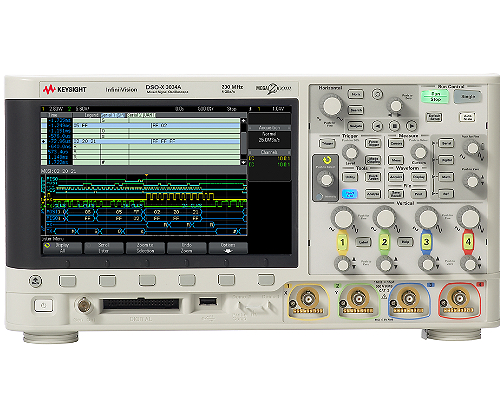Open the Options softkey submenu arrow
500x405 pixels.
coord(228,251)
